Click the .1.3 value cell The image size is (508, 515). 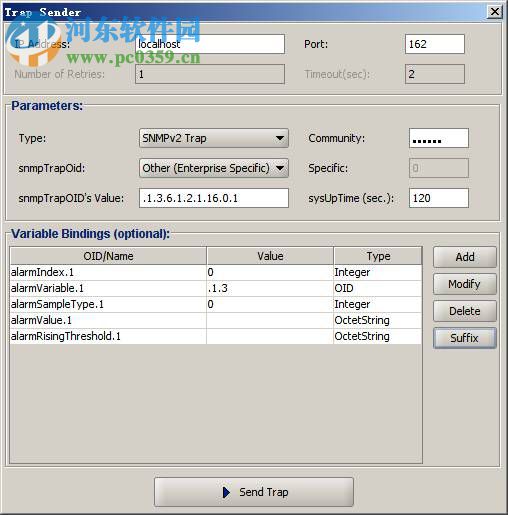tap(270, 288)
